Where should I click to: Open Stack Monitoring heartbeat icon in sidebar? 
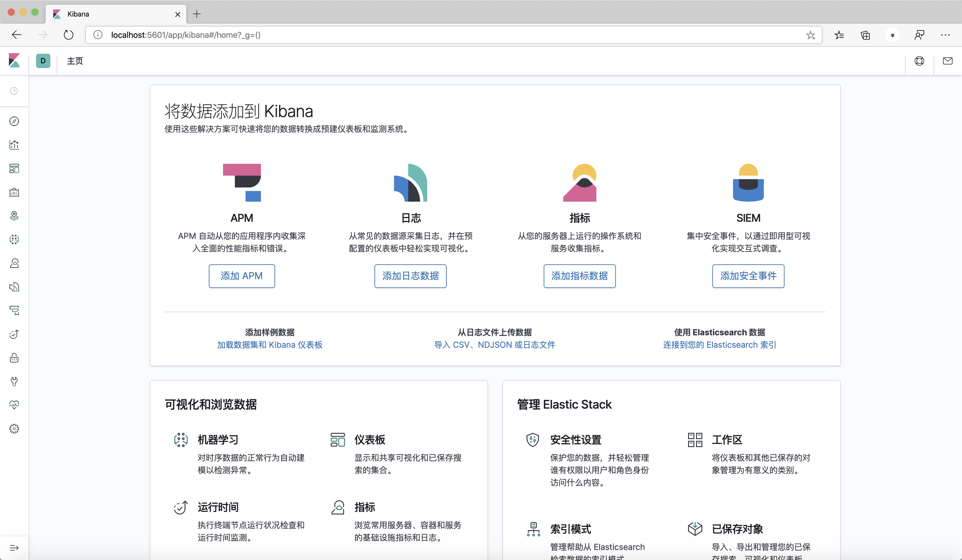[x=14, y=405]
